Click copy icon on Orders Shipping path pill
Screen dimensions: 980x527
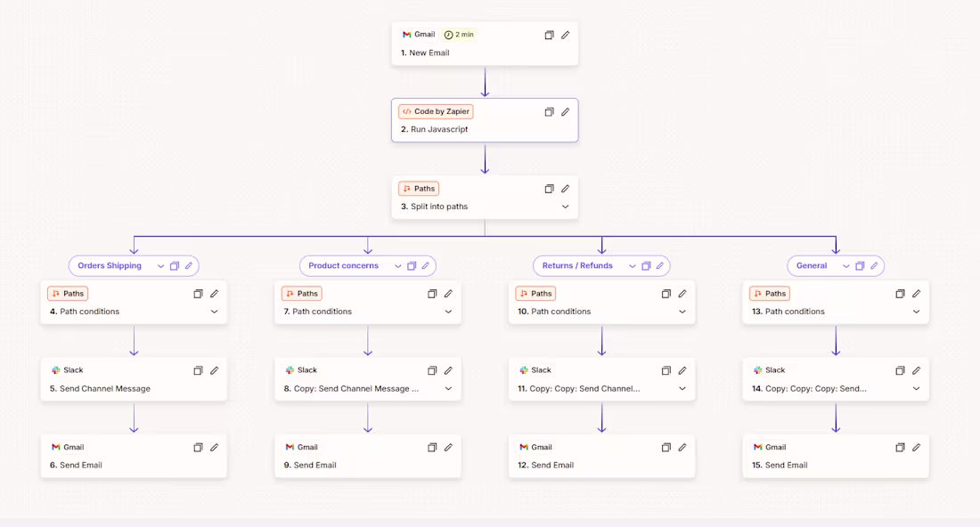[x=175, y=266]
